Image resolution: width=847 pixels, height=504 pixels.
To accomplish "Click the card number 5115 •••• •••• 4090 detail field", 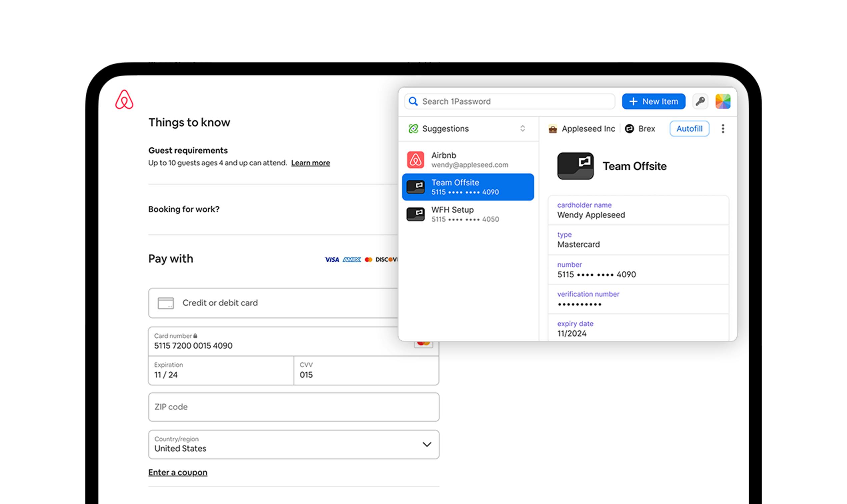I will (638, 270).
